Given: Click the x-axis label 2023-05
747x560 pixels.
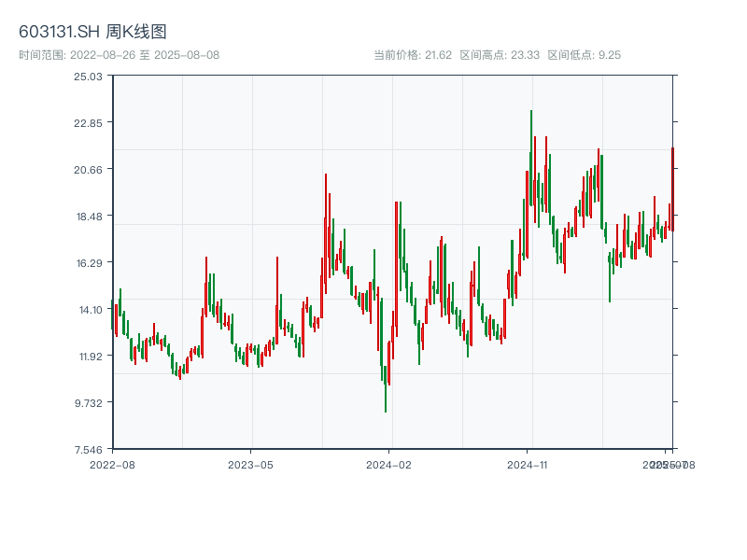Looking at the screenshot, I should click(x=250, y=465).
